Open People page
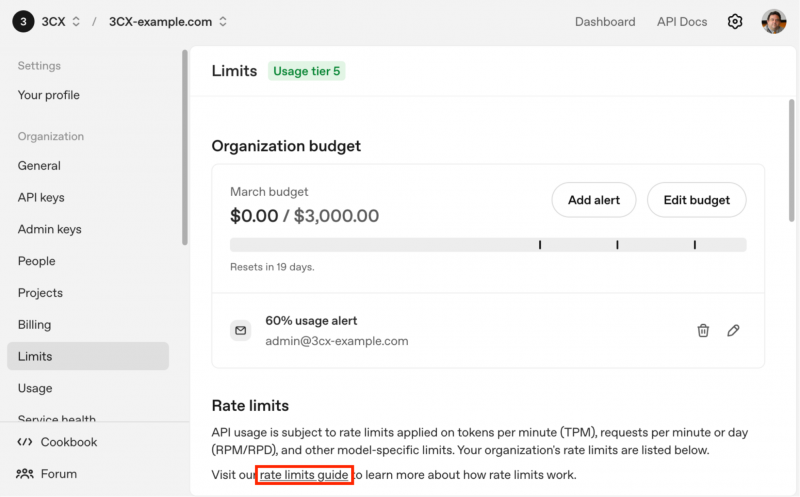800x497 pixels. click(x=36, y=261)
